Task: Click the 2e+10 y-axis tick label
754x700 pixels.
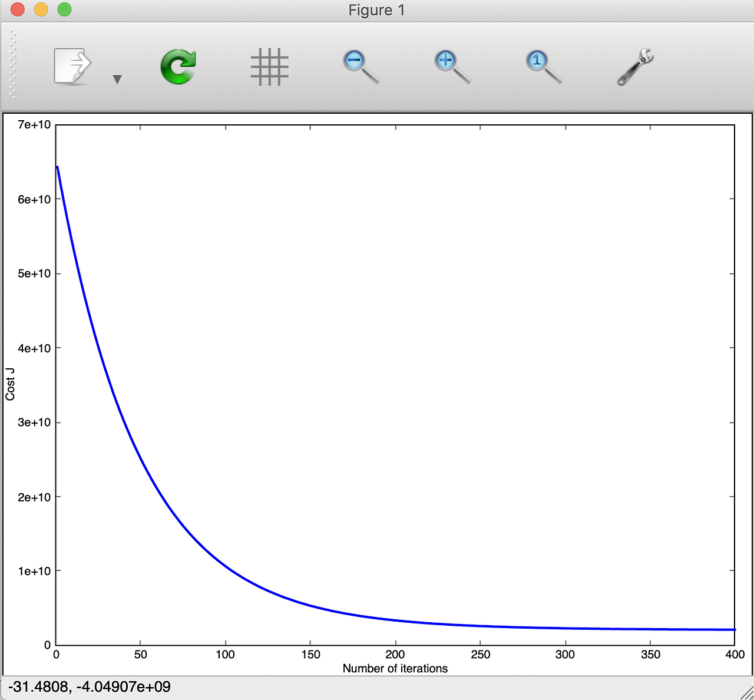Action: (x=34, y=497)
